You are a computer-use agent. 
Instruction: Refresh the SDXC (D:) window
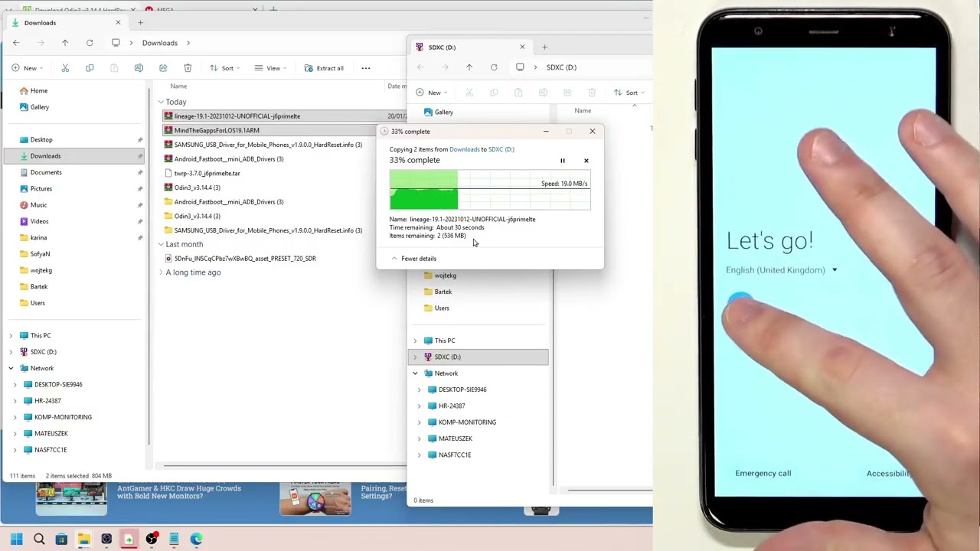(x=494, y=67)
